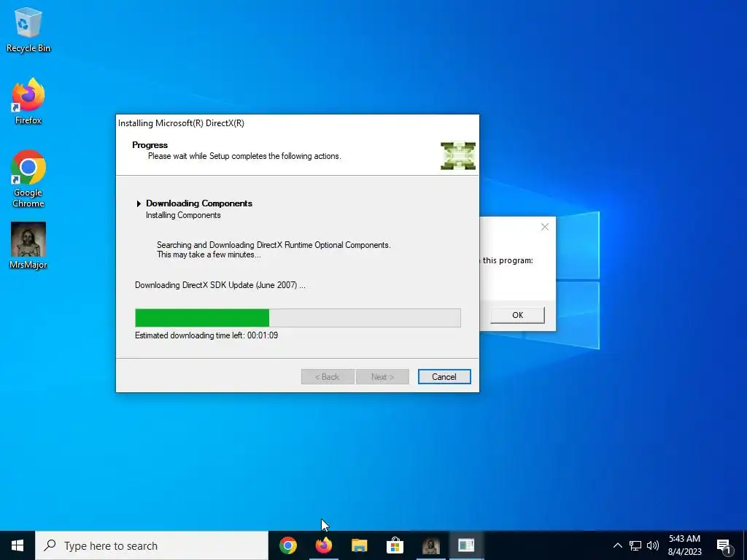Focus the Type here to search box
The width and height of the screenshot is (747, 560).
[152, 545]
